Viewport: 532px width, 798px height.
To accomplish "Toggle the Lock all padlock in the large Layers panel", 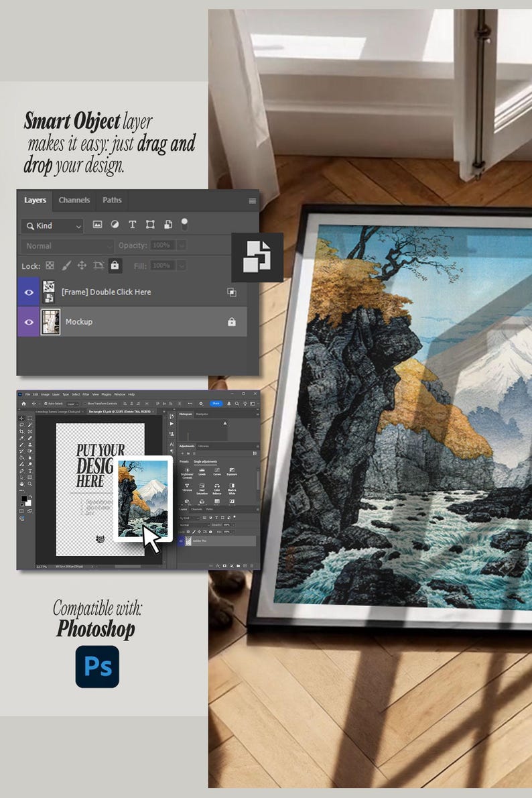I will tap(115, 266).
